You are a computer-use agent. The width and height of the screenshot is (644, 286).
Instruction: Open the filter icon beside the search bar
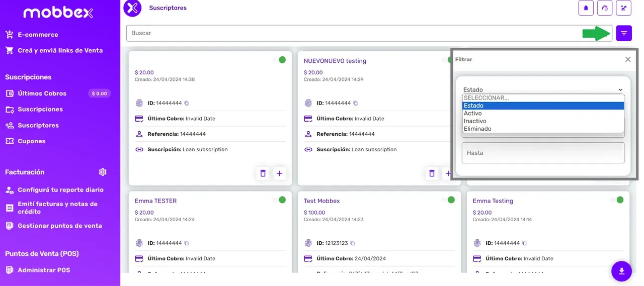(624, 33)
